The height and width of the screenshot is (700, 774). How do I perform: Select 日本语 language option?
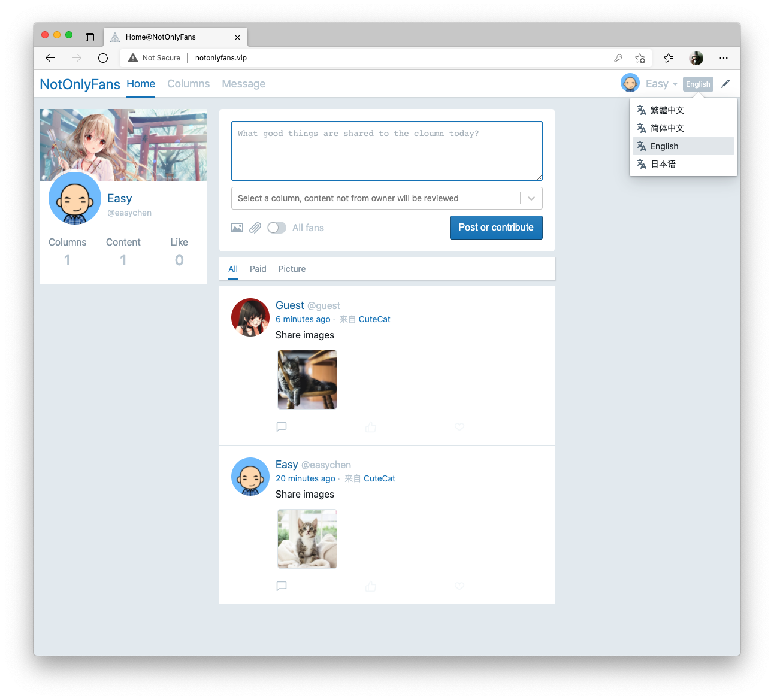tap(684, 164)
